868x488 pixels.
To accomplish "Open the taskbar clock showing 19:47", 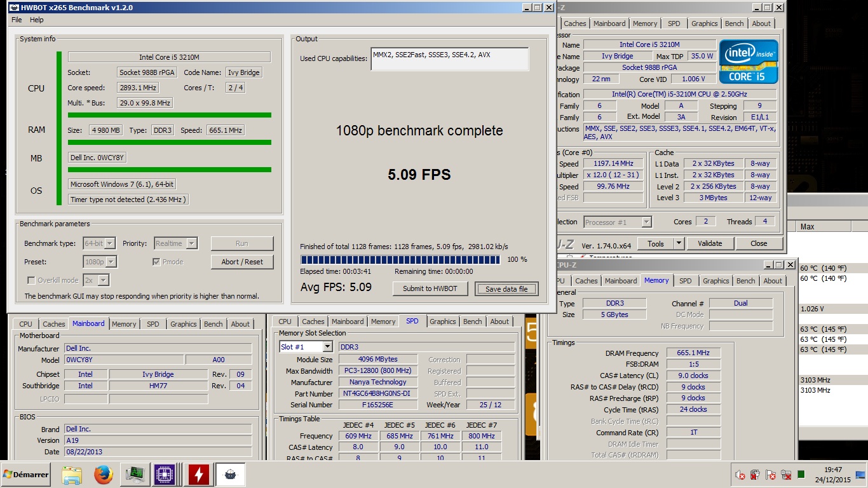I will 833,475.
